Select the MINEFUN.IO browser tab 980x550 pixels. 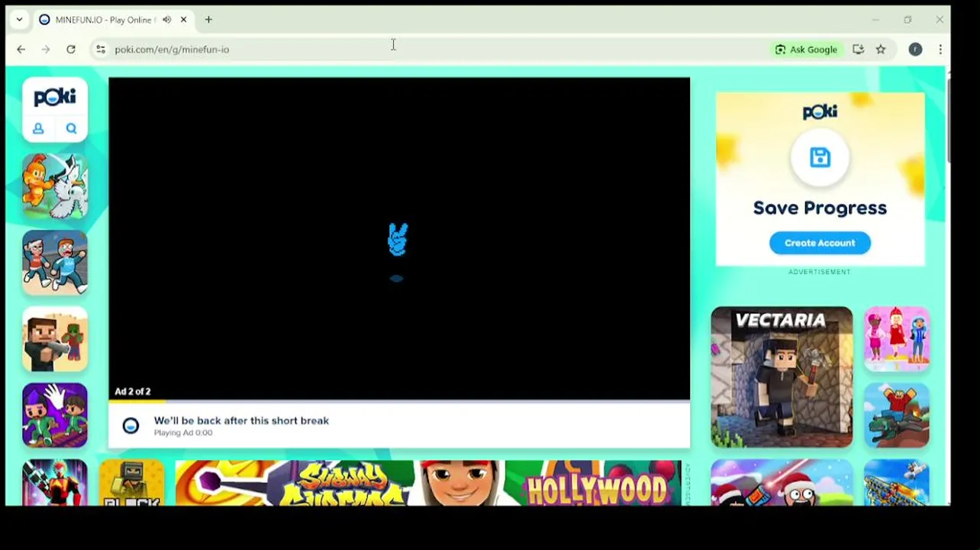[x=113, y=20]
